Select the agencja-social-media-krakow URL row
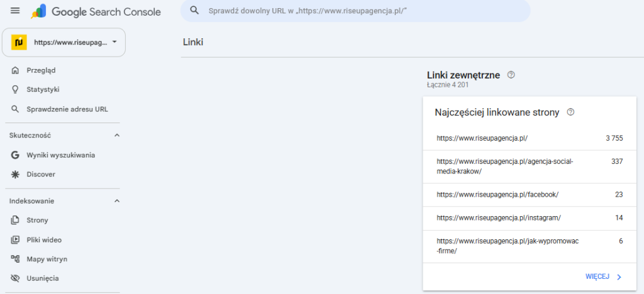 pyautogui.click(x=530, y=166)
